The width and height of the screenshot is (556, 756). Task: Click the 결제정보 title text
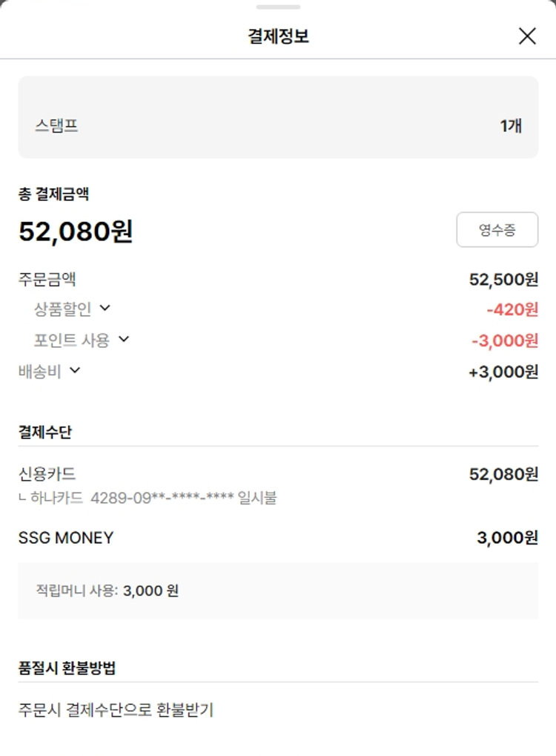click(x=278, y=36)
